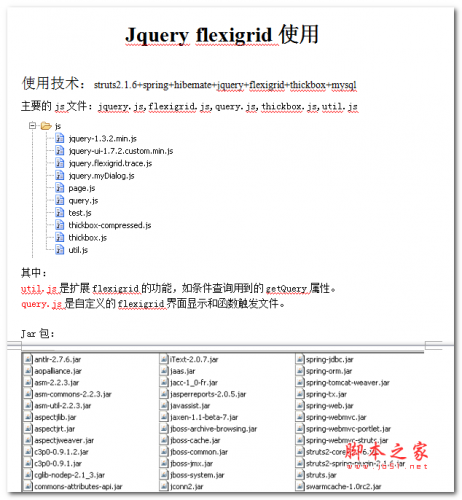The height and width of the screenshot is (500, 462).
Task: Select aspectjweaver.jar file name
Action: (x=64, y=440)
